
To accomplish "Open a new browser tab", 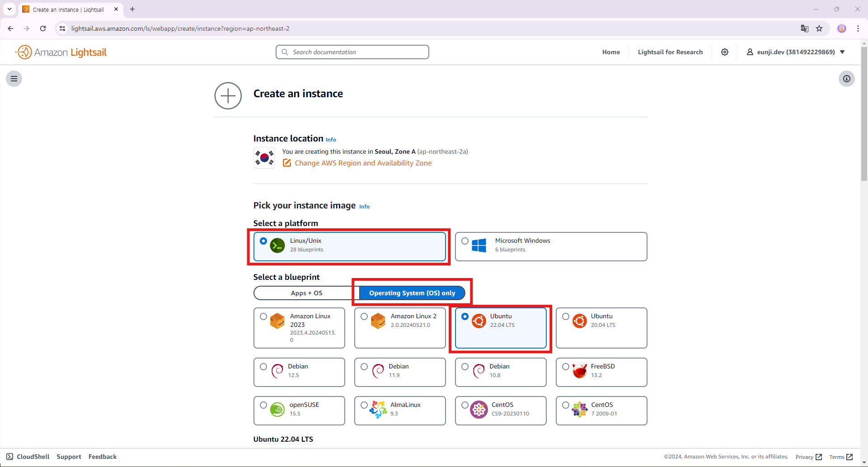I will click(x=132, y=9).
